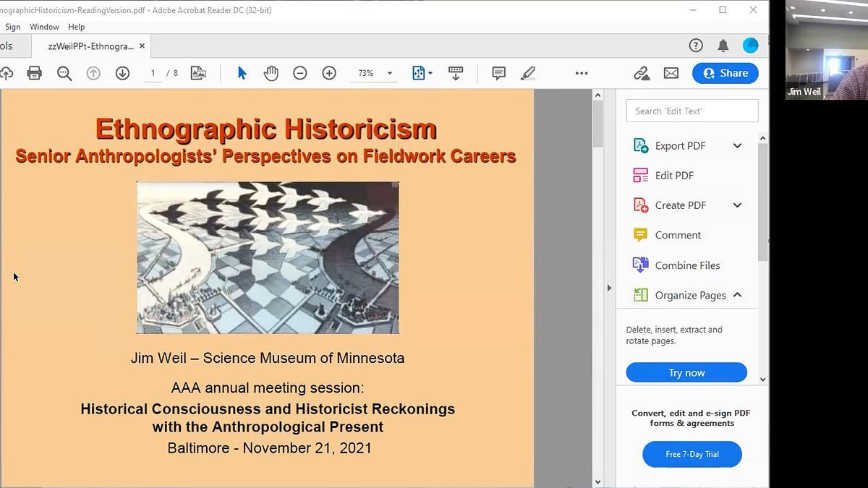Click the upload to cloud icon
Viewport: 868px width, 488px height.
tap(6, 73)
